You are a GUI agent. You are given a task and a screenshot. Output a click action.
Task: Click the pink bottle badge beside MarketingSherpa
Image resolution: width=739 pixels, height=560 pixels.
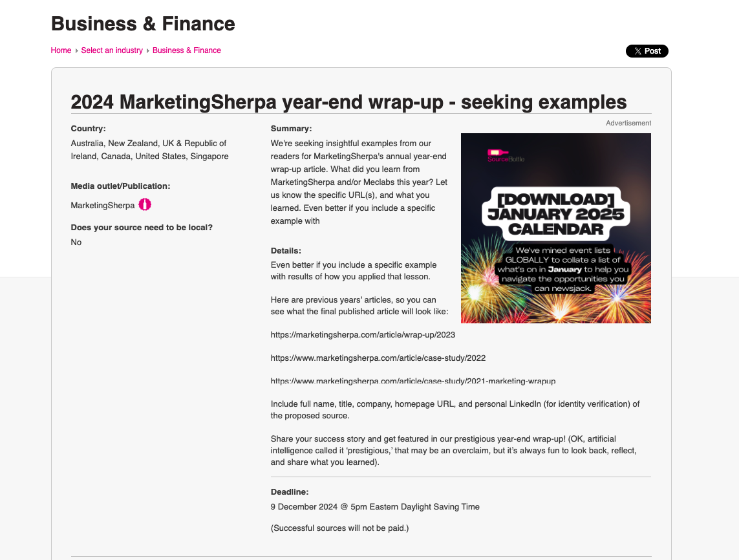(x=145, y=205)
